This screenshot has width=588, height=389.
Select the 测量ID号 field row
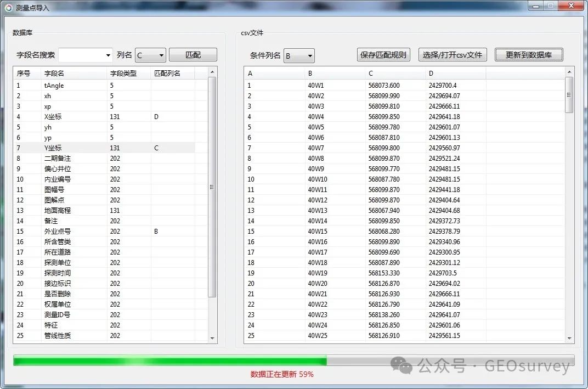[x=104, y=315]
